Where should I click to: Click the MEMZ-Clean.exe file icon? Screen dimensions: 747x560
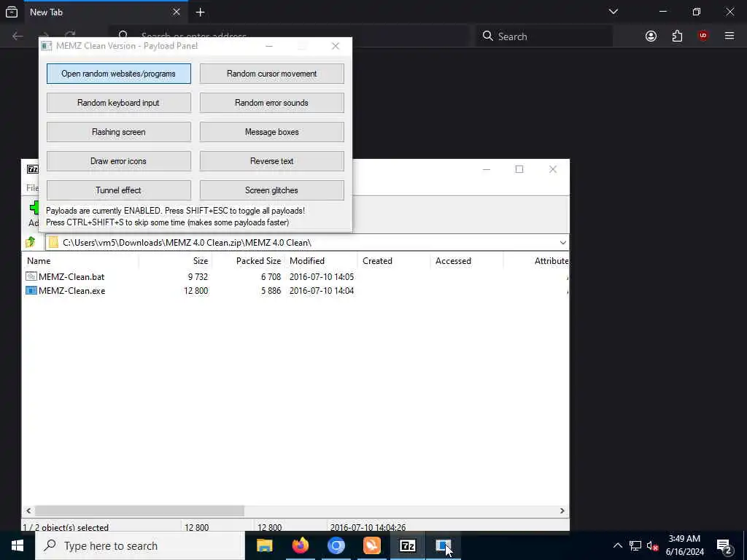click(x=31, y=290)
